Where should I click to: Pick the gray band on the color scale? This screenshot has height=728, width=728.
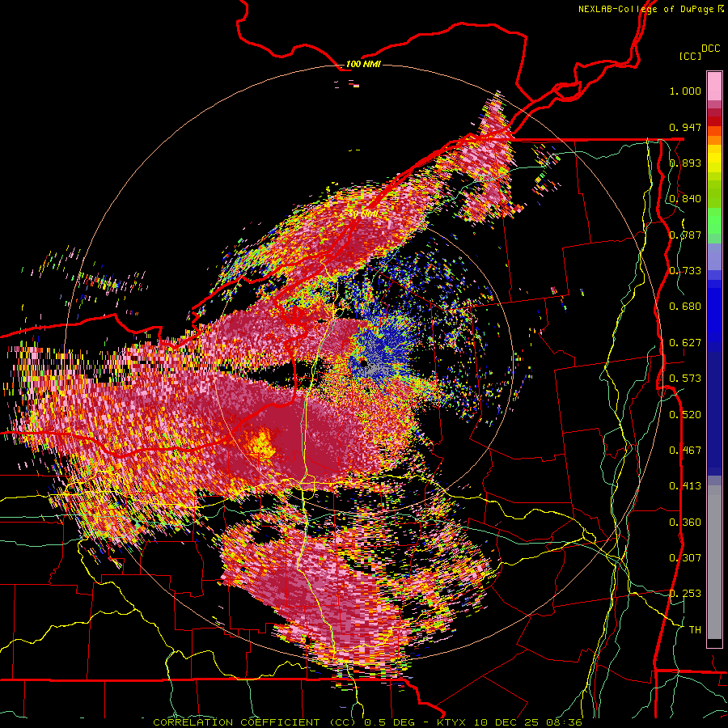714,562
